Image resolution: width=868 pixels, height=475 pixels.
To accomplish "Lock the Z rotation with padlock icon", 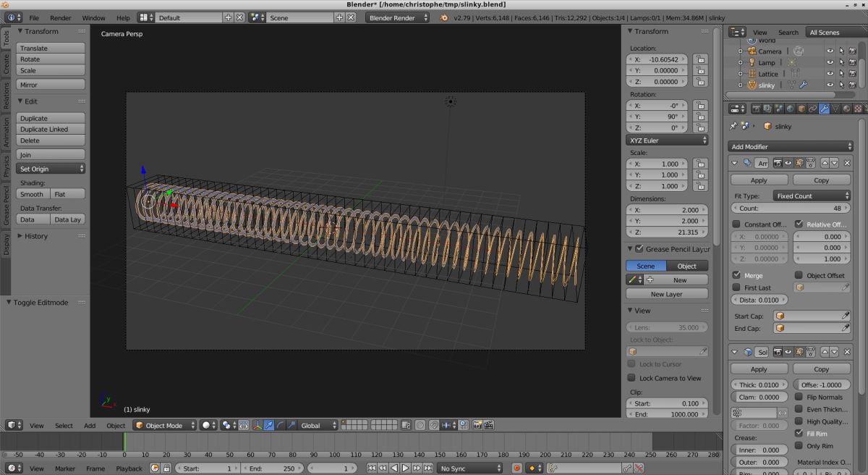I will coord(699,127).
